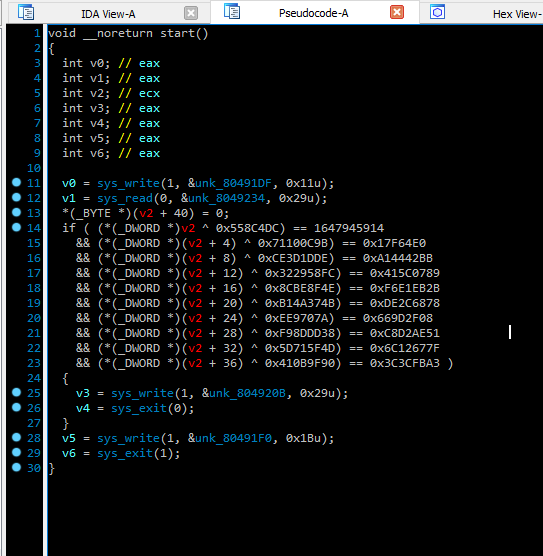Jump to unk_804920B reference
The width and height of the screenshot is (543, 556).
click(247, 393)
